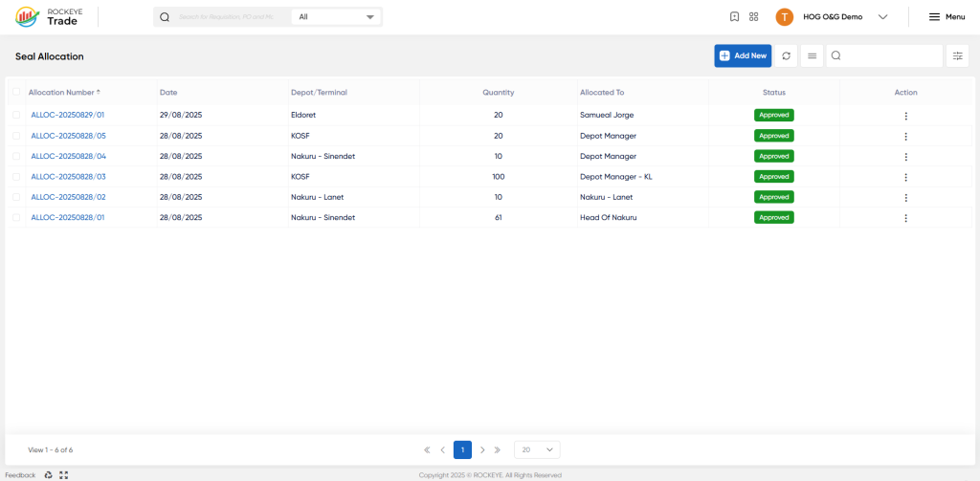Open the page size 20 dropdown
This screenshot has width=980, height=481.
tap(537, 449)
